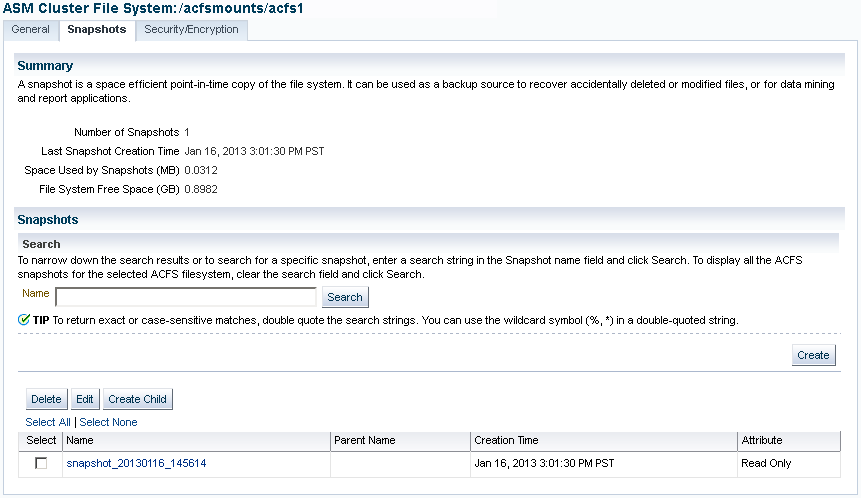Click the Number of Snapshots value 1

pyautogui.click(x=187, y=132)
